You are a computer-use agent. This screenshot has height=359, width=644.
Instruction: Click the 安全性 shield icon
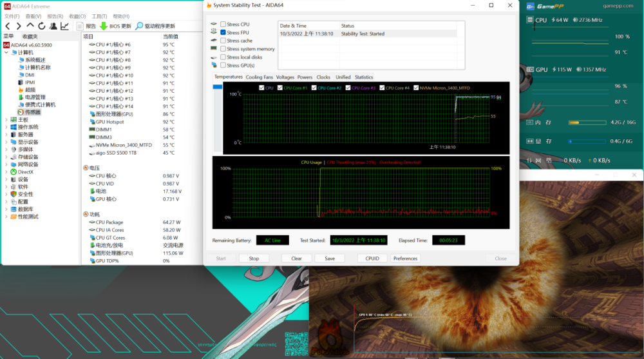pyautogui.click(x=14, y=194)
